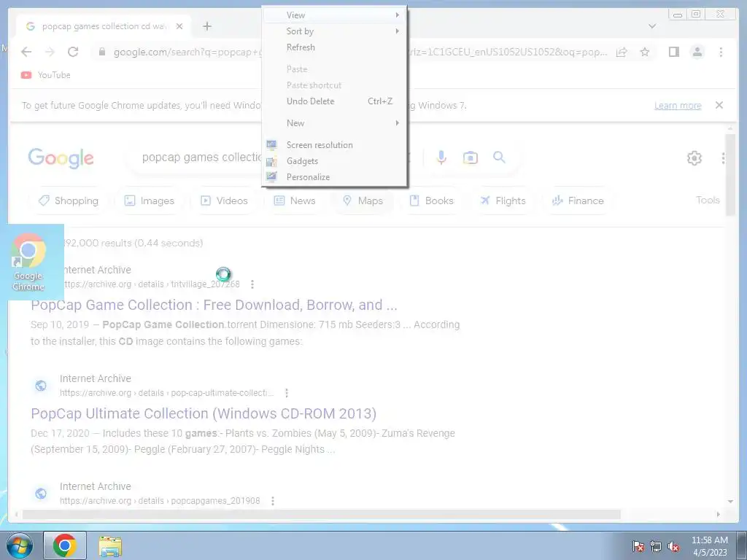Click the network tray icon
Screen dimensions: 747x560
pos(656,546)
